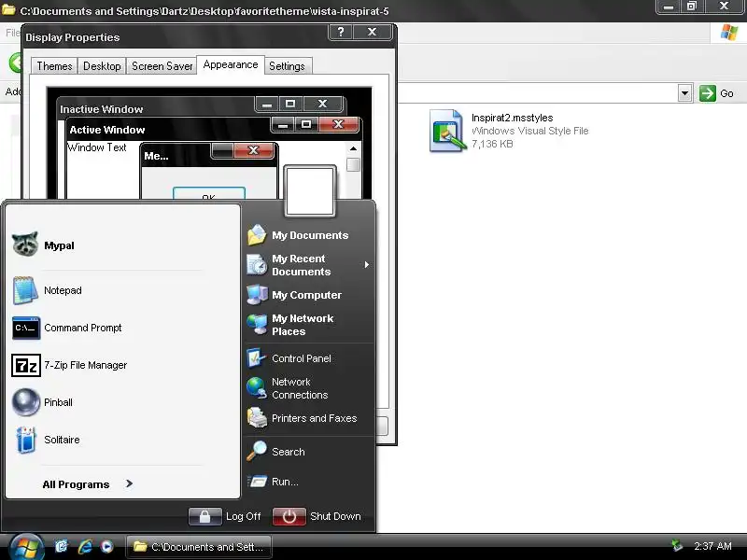Open Search from Start menu
The width and height of the screenshot is (747, 560).
pyautogui.click(x=275, y=452)
